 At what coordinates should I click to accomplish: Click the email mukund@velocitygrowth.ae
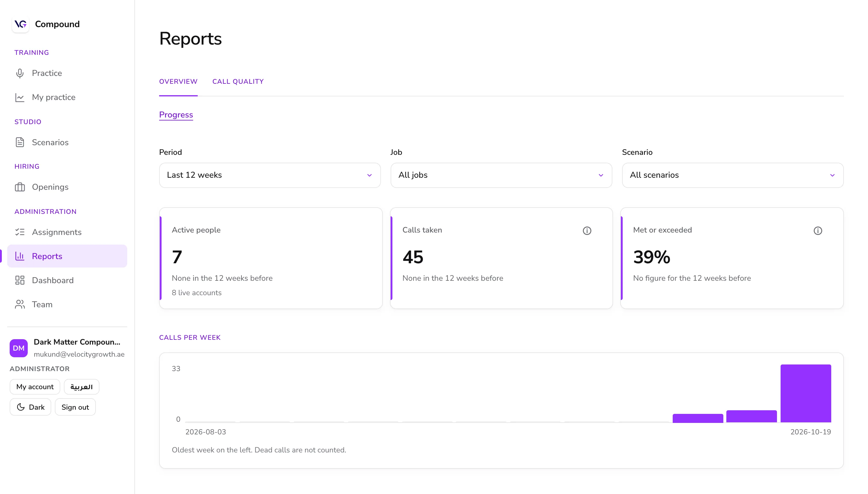click(x=79, y=354)
